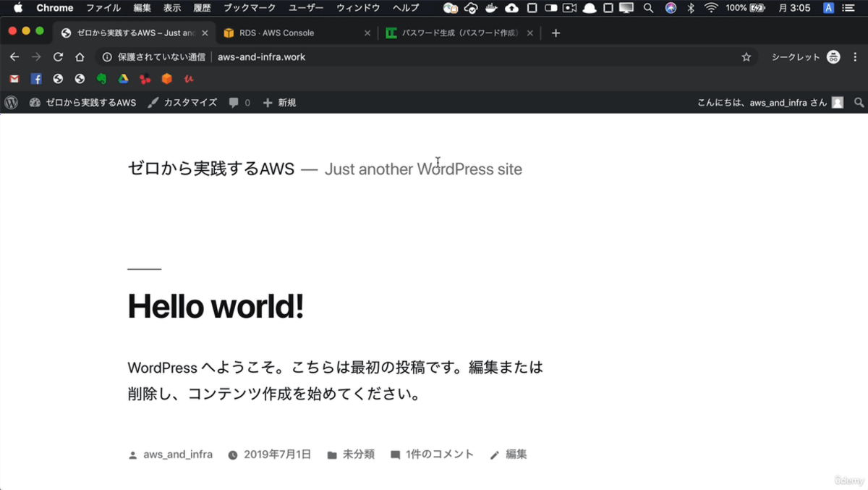Viewport: 868px width, 490px height.
Task: Open the Evernote bookmark
Action: coord(102,79)
